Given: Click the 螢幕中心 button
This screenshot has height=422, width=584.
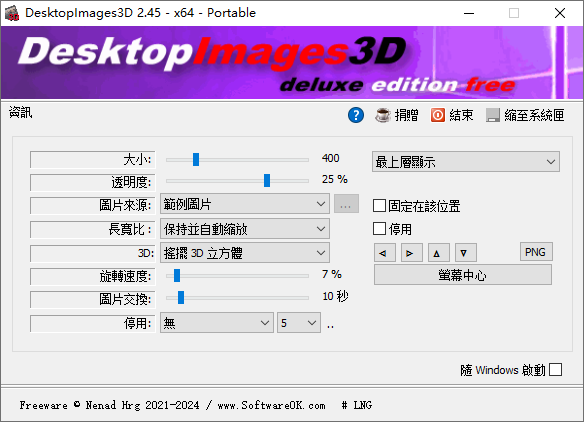Looking at the screenshot, I should click(x=463, y=275).
